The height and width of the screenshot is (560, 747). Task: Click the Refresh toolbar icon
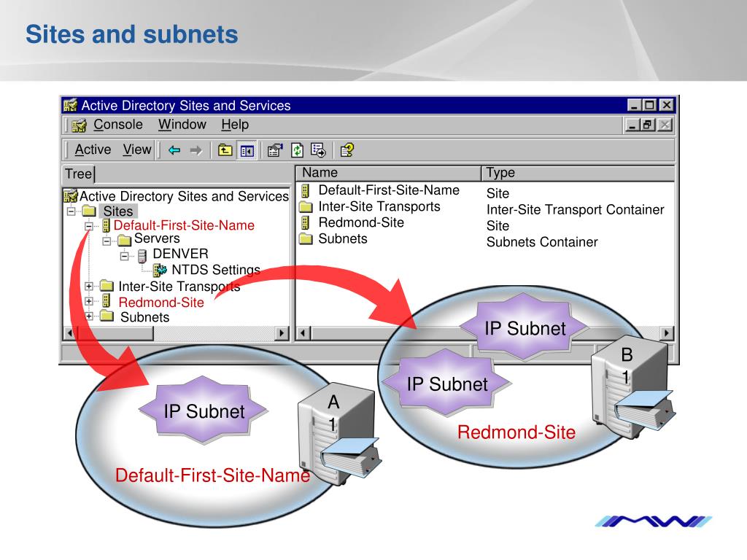click(298, 150)
